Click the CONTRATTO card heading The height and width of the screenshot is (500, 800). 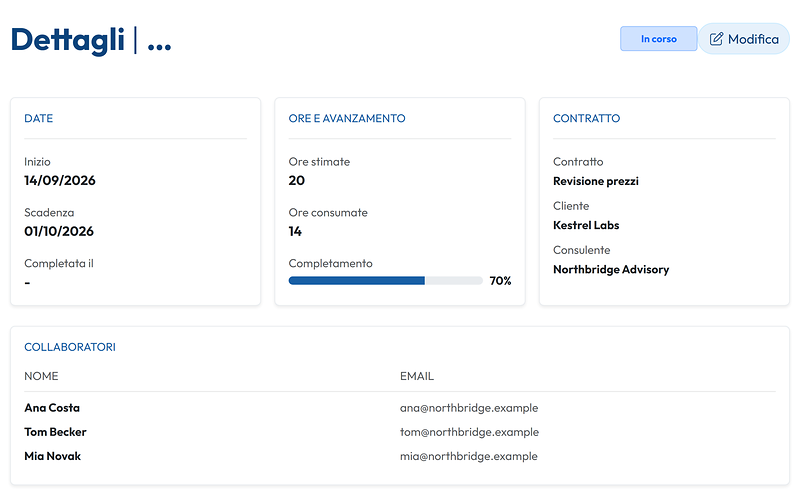586,118
